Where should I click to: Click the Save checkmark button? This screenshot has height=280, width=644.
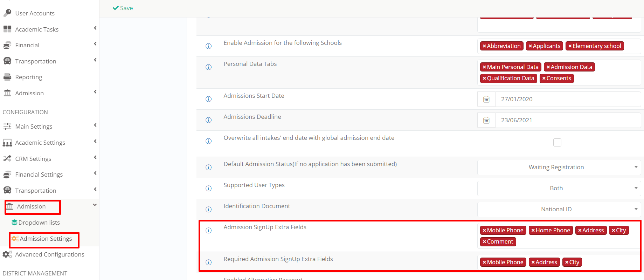(x=123, y=8)
